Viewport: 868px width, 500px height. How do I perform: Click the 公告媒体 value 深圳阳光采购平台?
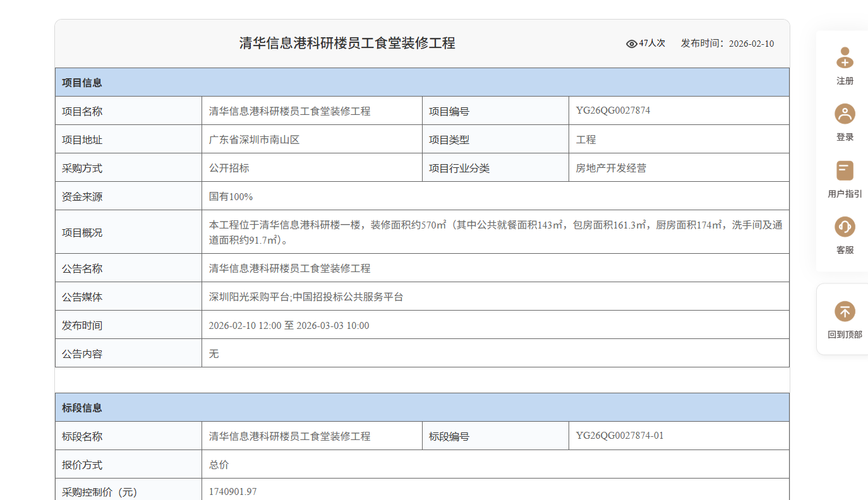pyautogui.click(x=250, y=297)
